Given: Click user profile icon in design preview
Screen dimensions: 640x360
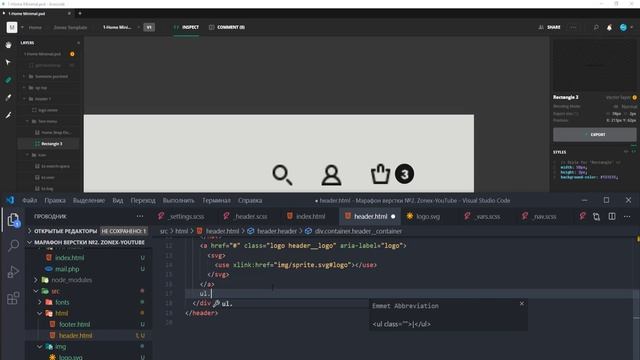Looking at the screenshot, I should (331, 175).
